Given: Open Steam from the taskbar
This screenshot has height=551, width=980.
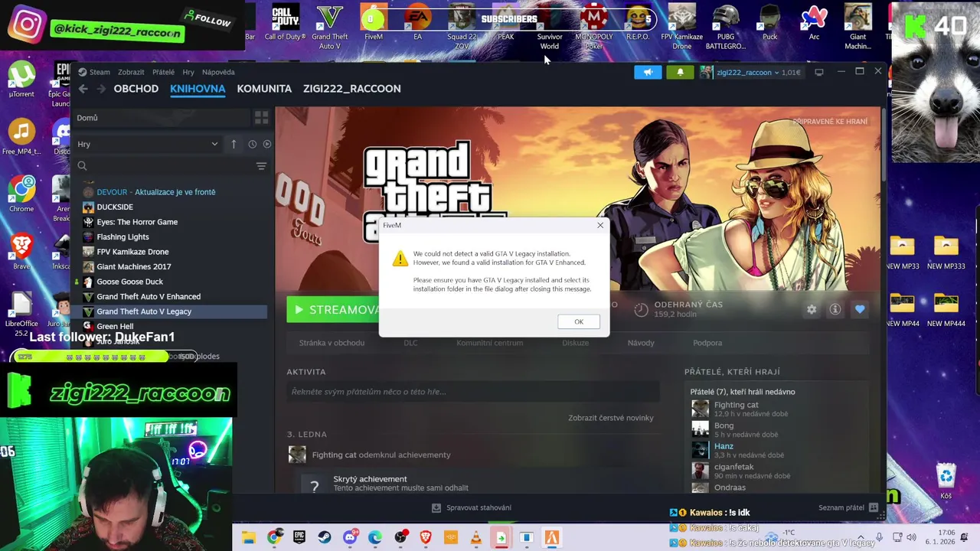Looking at the screenshot, I should click(325, 538).
